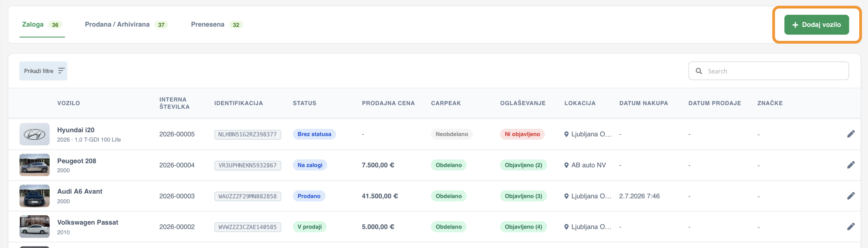Click the Ni objavljeno advertising badge
The width and height of the screenshot is (868, 248).
tap(522, 134)
